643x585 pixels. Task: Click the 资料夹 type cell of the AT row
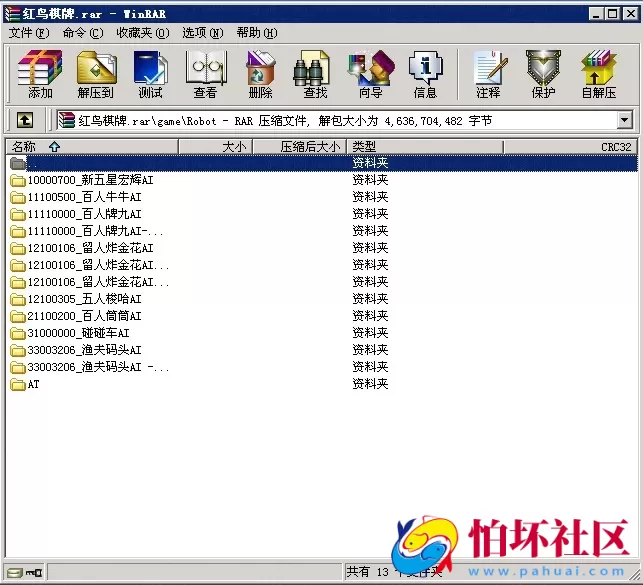(370, 384)
